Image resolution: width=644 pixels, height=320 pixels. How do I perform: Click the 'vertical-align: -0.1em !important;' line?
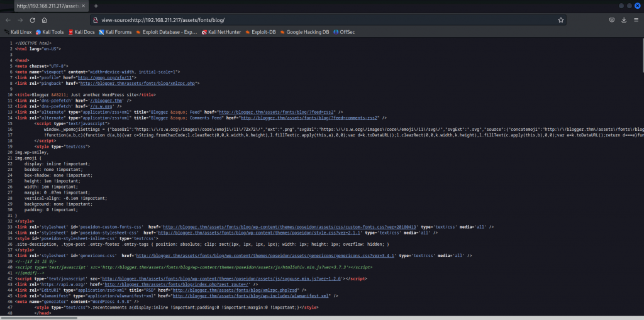pos(65,198)
